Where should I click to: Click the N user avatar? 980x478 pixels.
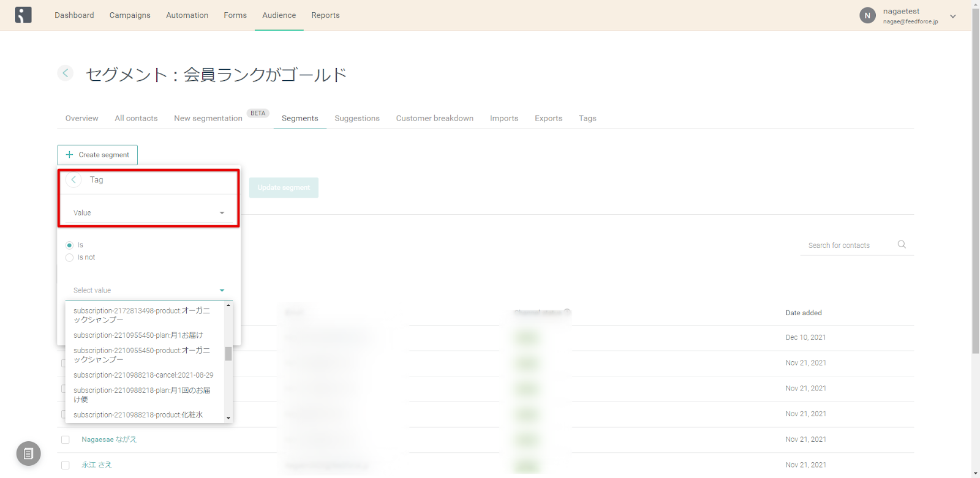click(x=867, y=15)
